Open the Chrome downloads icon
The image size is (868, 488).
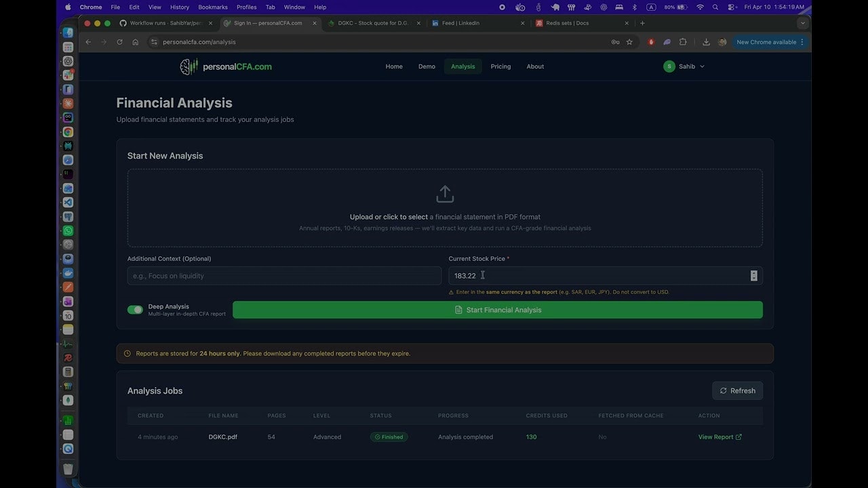[x=706, y=42]
